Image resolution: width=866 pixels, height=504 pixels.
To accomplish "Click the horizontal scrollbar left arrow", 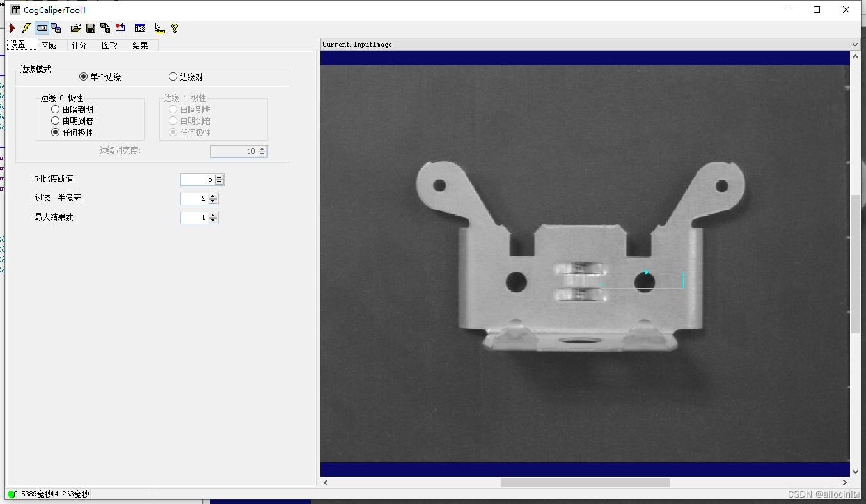I will click(326, 482).
